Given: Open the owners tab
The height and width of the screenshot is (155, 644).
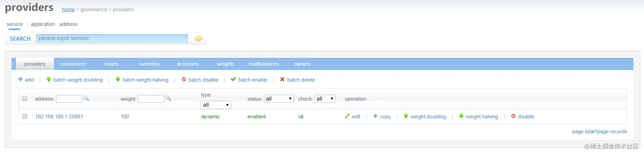Looking at the screenshot, I should click(302, 64).
